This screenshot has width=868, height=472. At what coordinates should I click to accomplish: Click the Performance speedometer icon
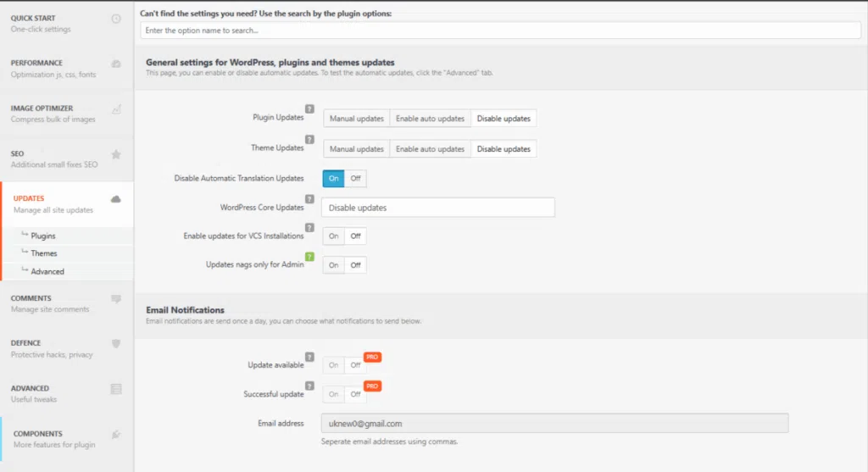coord(116,64)
